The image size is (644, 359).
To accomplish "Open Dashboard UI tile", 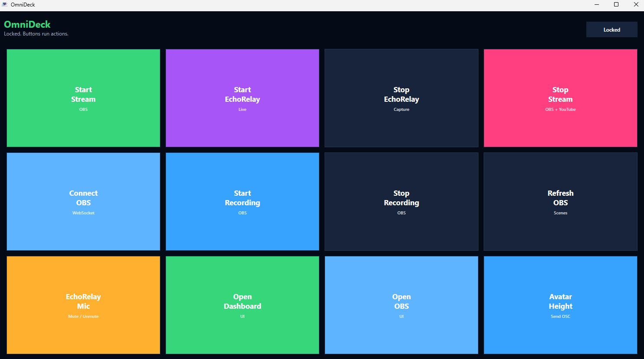I will (x=242, y=305).
